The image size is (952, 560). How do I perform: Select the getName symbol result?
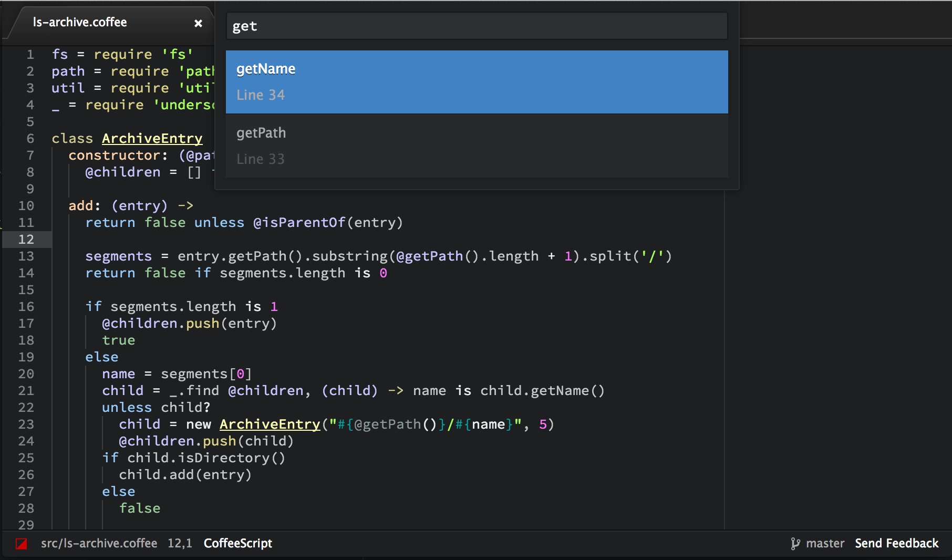(477, 81)
